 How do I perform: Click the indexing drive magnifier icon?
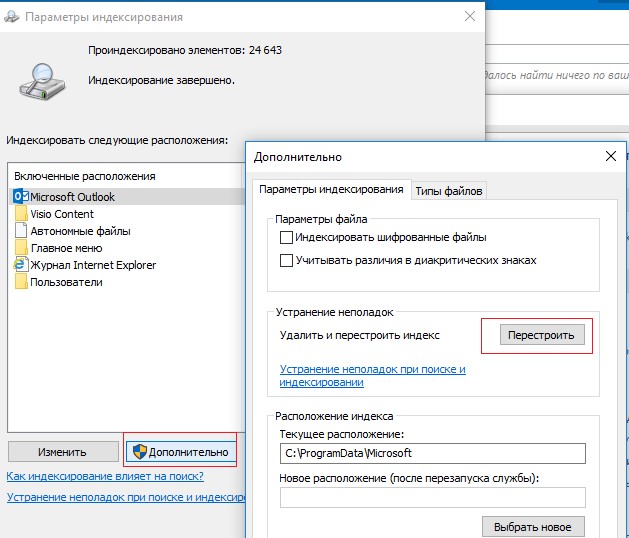point(42,81)
